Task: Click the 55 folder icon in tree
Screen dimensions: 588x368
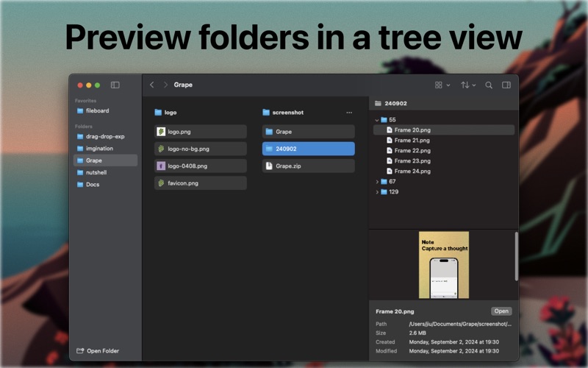Action: coord(384,120)
